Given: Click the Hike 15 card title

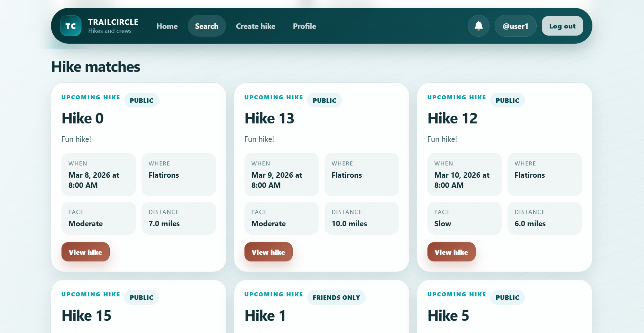Looking at the screenshot, I should pyautogui.click(x=86, y=316).
